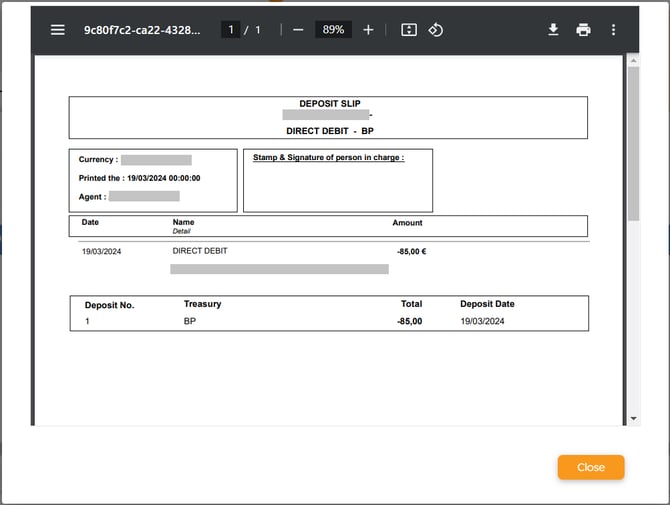Click the PDF file name in toolbar

tap(141, 30)
